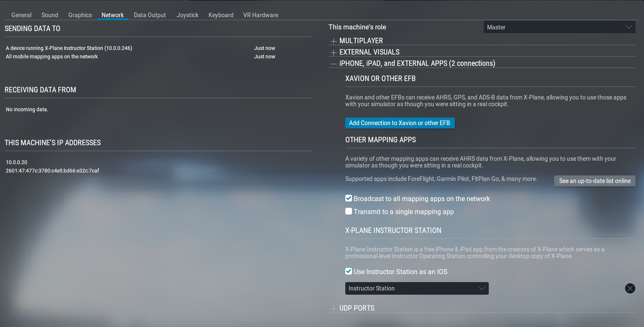Enable Transmit to a single mapping app
The image size is (644, 327).
pyautogui.click(x=349, y=212)
